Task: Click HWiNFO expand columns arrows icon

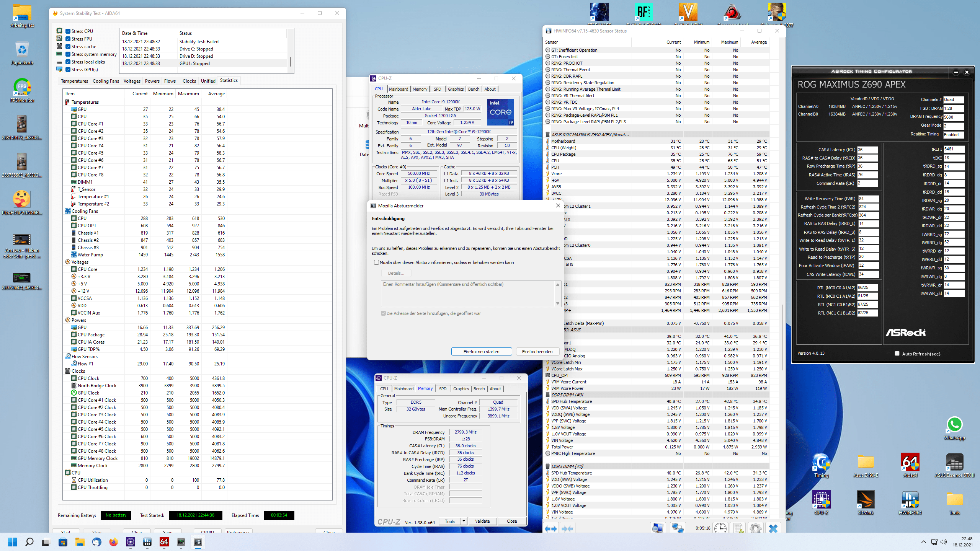Action: click(x=551, y=528)
